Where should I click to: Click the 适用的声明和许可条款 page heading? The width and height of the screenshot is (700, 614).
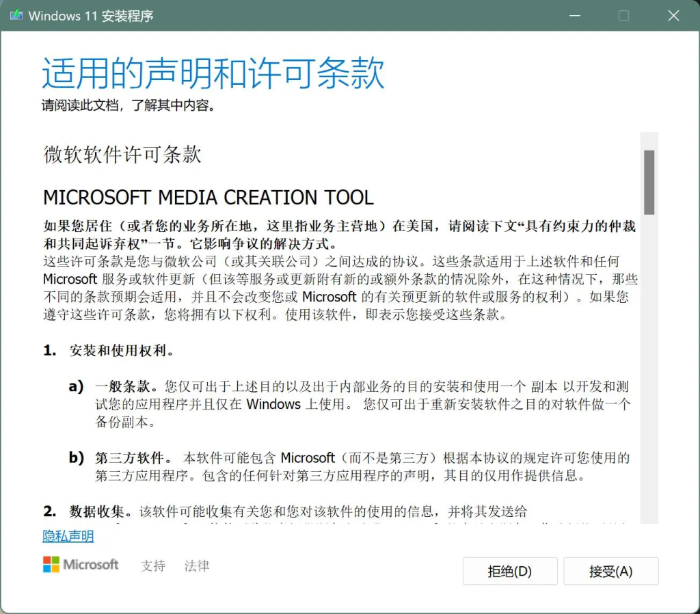[213, 72]
